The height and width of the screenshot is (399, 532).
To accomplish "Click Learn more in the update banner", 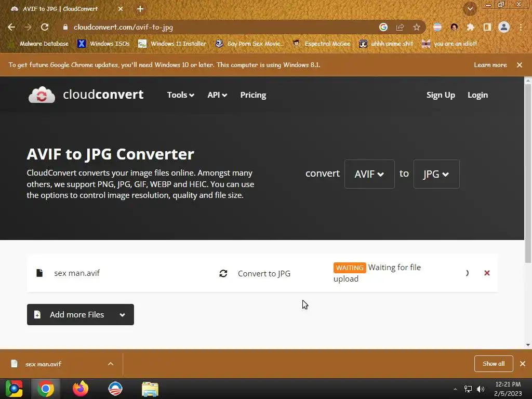I will [x=490, y=65].
